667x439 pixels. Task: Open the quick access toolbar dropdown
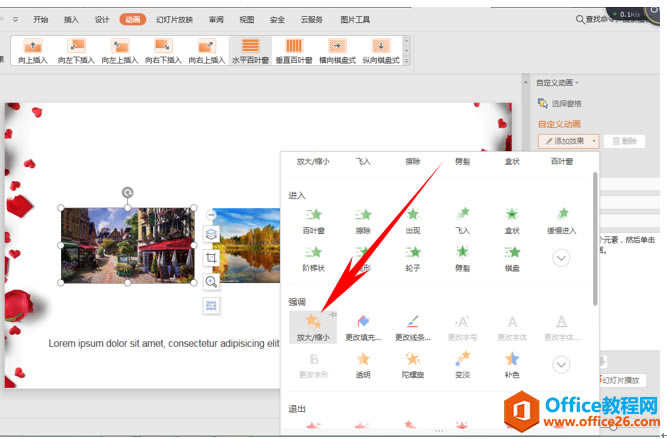click(x=15, y=20)
